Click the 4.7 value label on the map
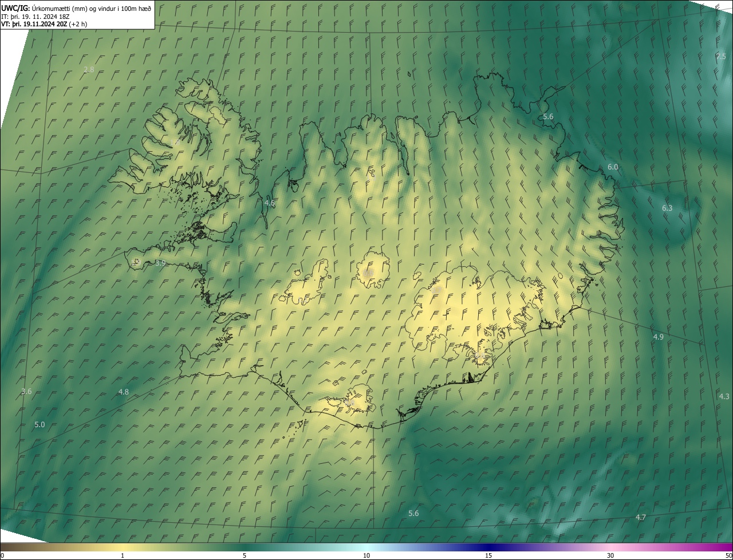 (641, 518)
